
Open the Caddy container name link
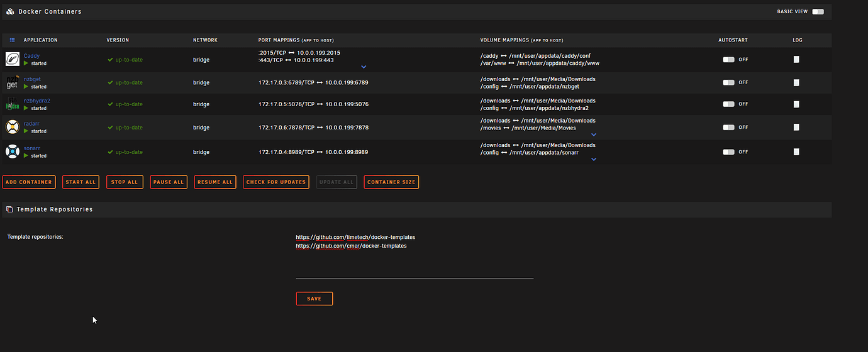[x=31, y=56]
